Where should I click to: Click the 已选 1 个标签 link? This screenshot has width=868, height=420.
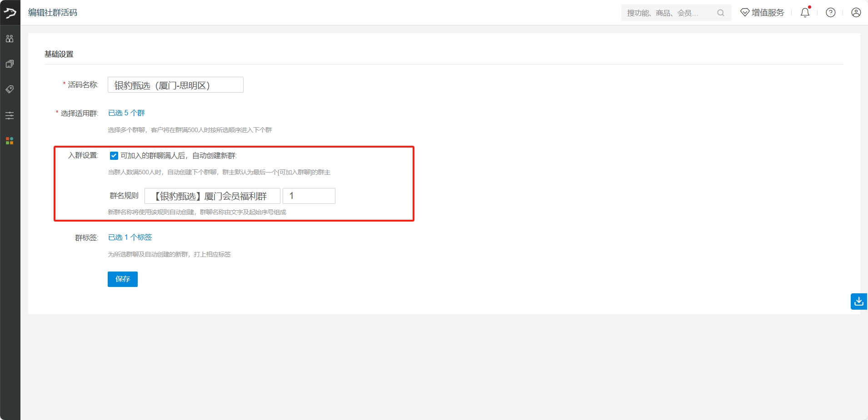pyautogui.click(x=130, y=237)
